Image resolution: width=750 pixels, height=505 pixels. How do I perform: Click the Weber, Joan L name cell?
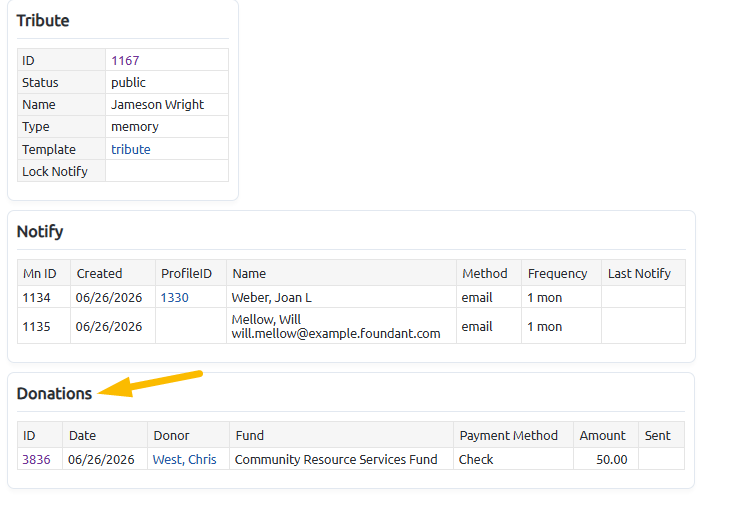tap(341, 297)
